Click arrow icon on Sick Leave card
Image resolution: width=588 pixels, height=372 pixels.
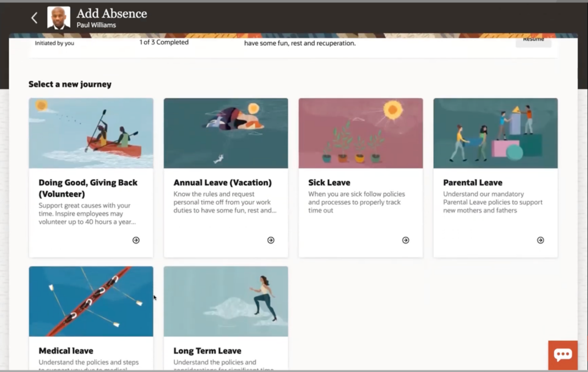click(x=405, y=240)
